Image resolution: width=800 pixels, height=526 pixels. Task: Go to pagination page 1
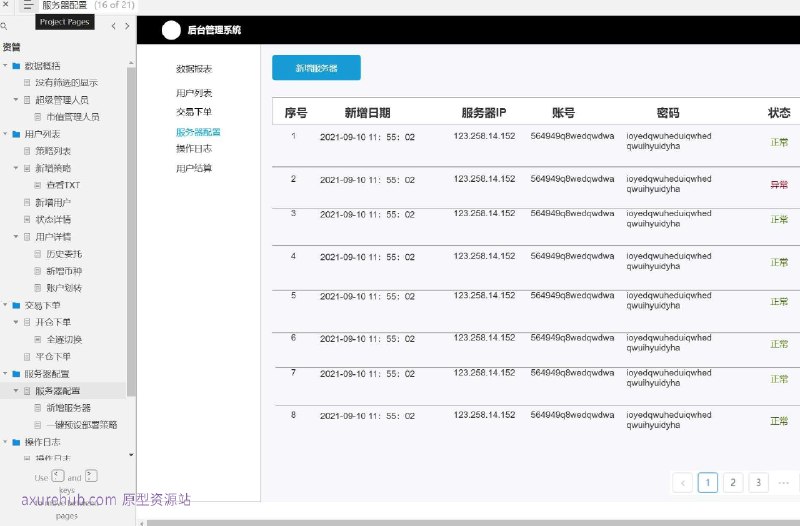708,483
